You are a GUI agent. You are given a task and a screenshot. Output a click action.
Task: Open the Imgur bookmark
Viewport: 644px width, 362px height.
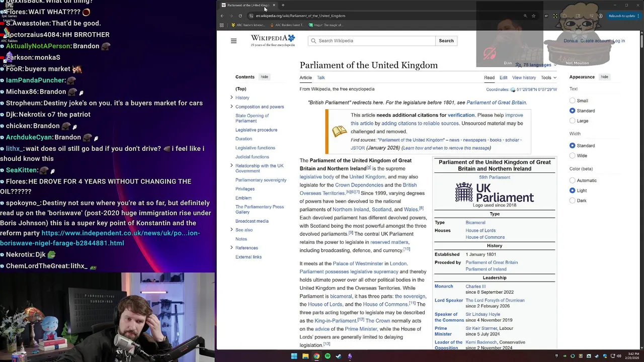pos(326,25)
